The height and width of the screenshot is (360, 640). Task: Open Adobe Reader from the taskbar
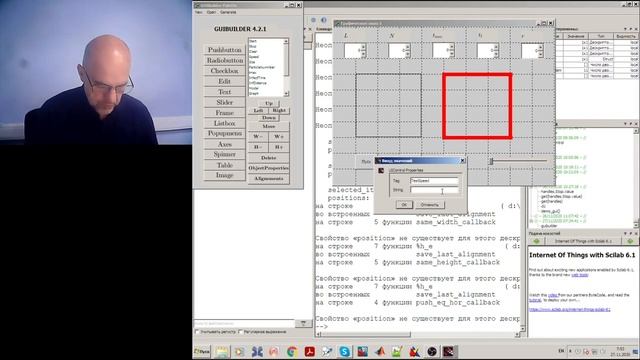pos(309,351)
